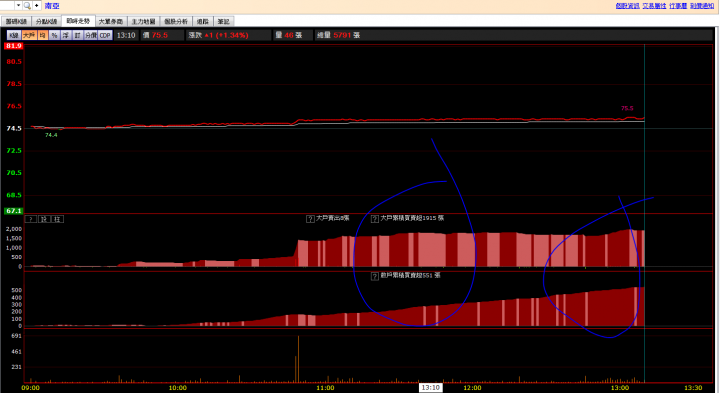The height and width of the screenshot is (393, 720).
Task: Click the 行事曆 link
Action: tap(678, 6)
